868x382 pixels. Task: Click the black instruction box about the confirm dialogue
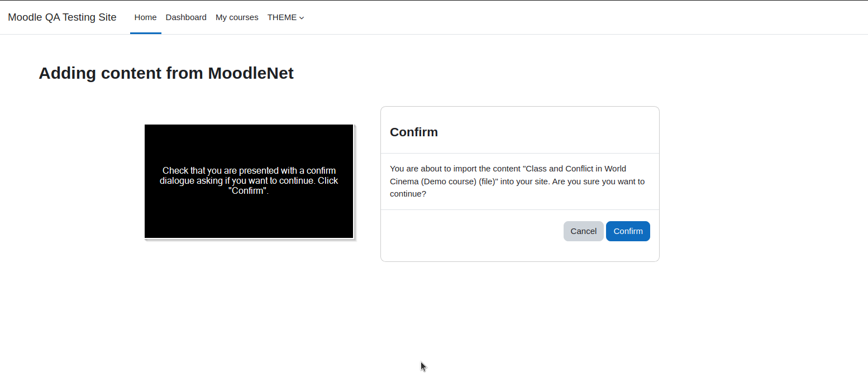(249, 182)
